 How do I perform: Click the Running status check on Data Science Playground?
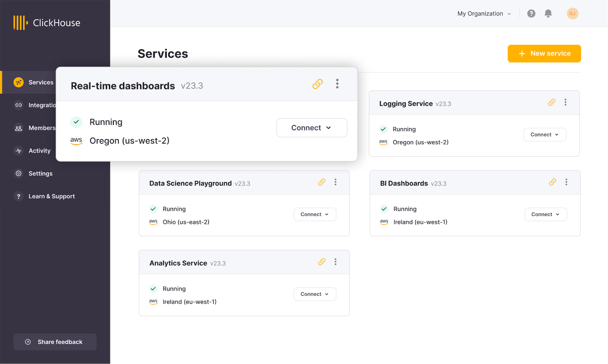[x=153, y=209]
